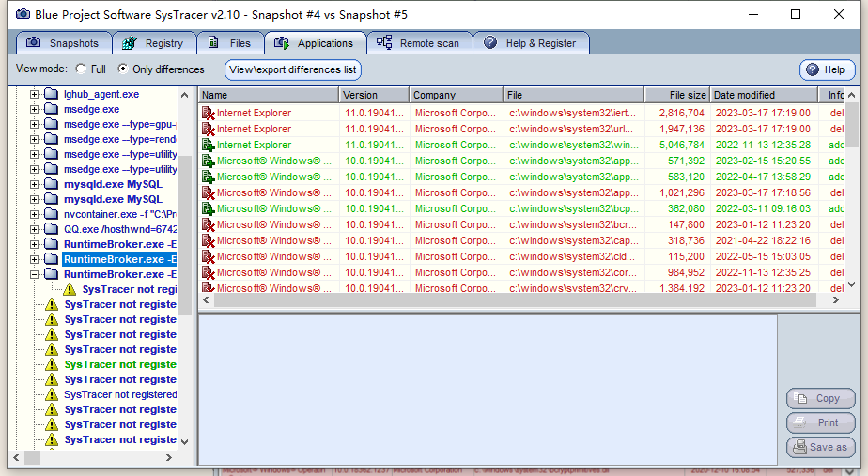Viewport: 868px width, 476px height.
Task: Click warning icon of non-bold SysTracer not registered
Action: point(52,394)
